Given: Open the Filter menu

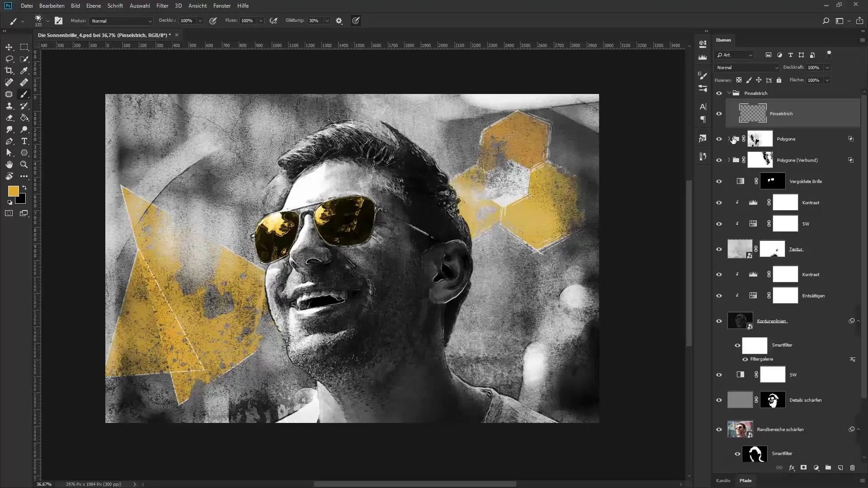Looking at the screenshot, I should click(x=162, y=6).
